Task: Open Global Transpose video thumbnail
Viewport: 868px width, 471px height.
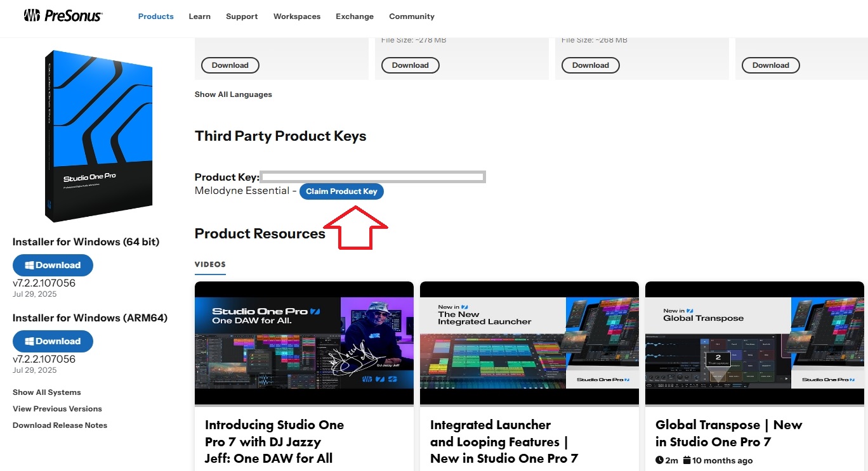Action: (x=754, y=343)
